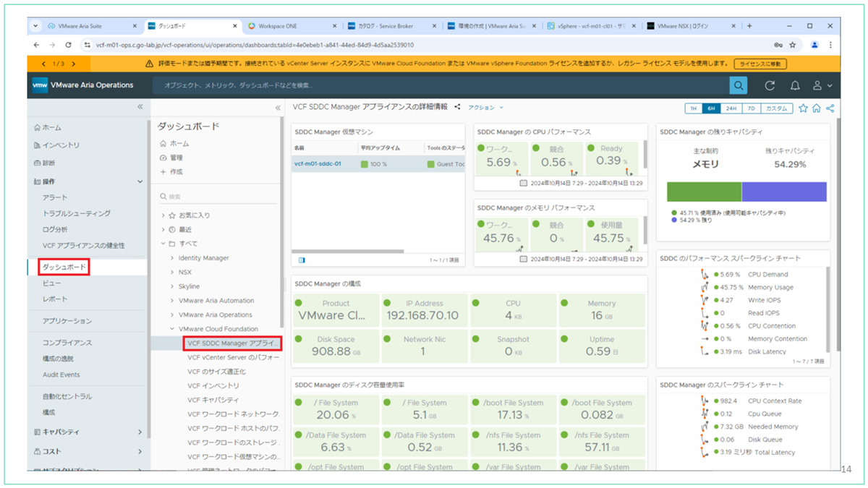Expand the VMware Aria Automation folder
The height and width of the screenshot is (488, 868).
pos(172,301)
